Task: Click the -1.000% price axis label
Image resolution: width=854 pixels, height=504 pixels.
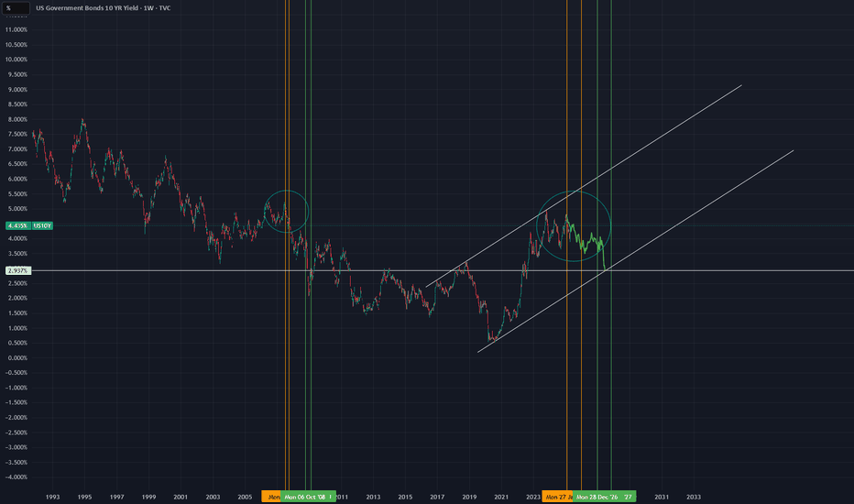Action: pos(16,388)
